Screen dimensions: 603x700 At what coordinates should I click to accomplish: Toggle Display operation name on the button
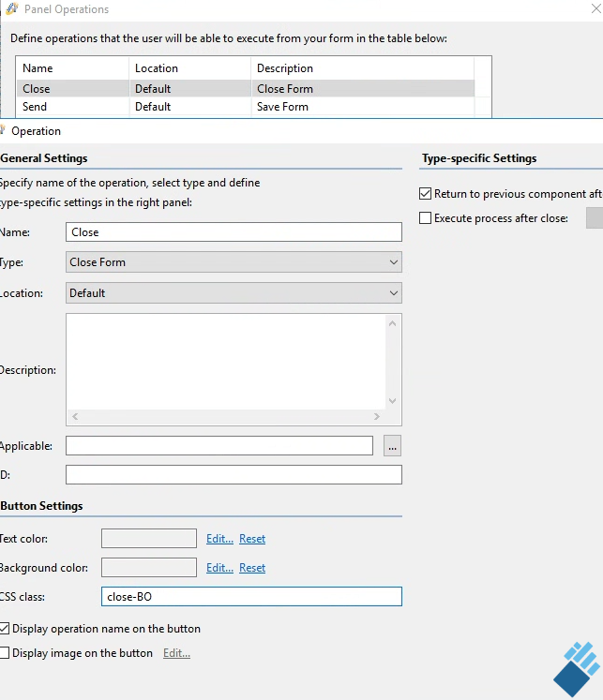point(5,629)
